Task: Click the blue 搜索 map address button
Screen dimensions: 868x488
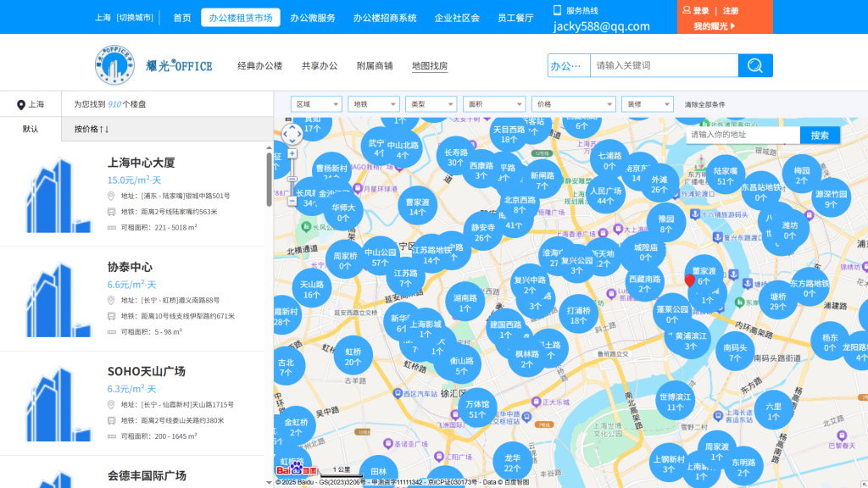Action: (x=820, y=135)
